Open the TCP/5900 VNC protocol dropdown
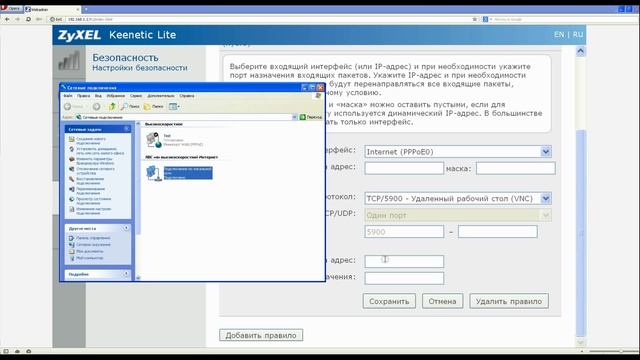This screenshot has height=360, width=640. pyautogui.click(x=458, y=198)
